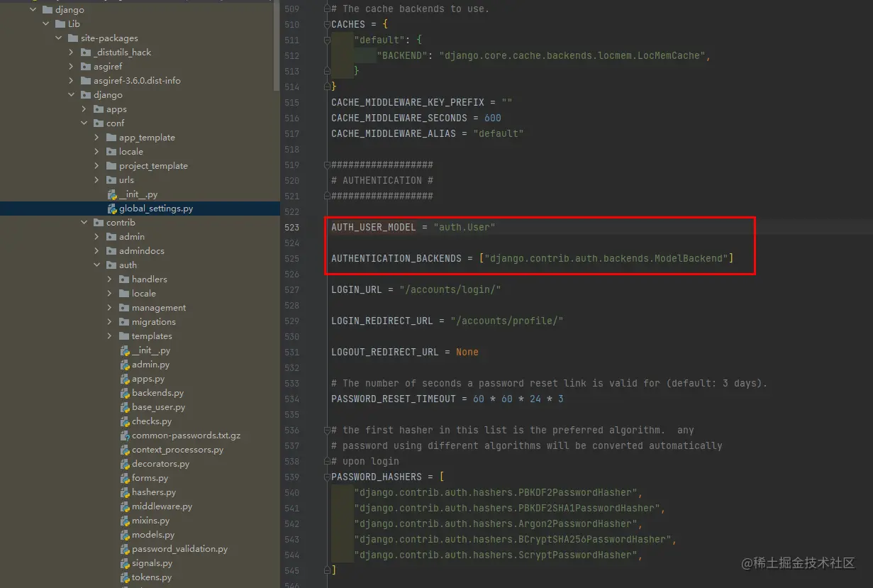Collapse the conf folder
The image size is (873, 588).
(84, 123)
